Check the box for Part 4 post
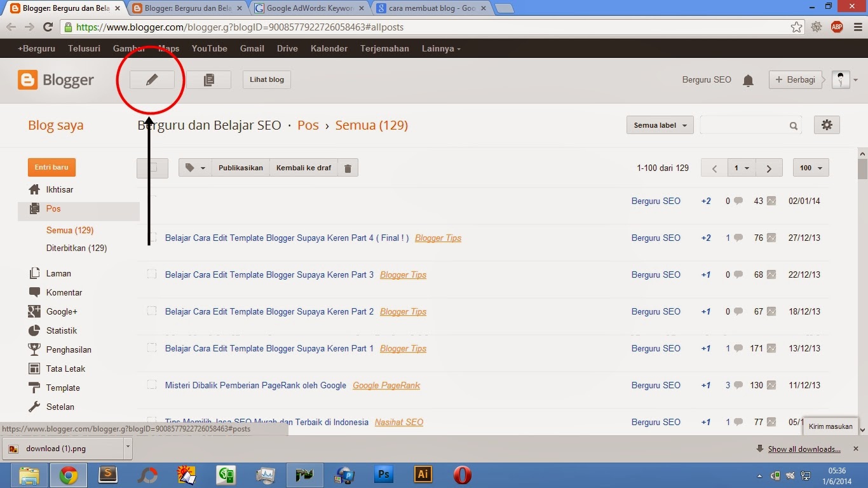This screenshot has width=868, height=488. coord(152,238)
